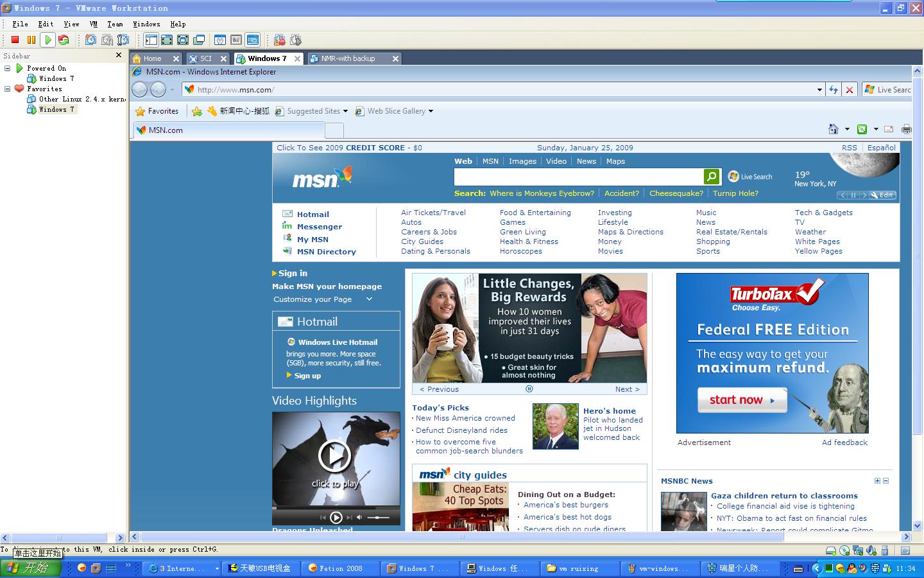This screenshot has width=924, height=578.
Task: Open a new Internet Explorer tab
Action: (334, 130)
